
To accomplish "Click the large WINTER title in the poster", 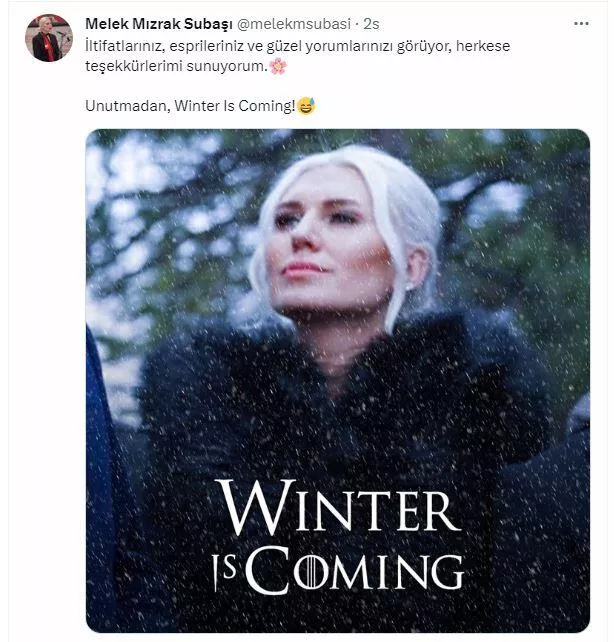I will (338, 509).
